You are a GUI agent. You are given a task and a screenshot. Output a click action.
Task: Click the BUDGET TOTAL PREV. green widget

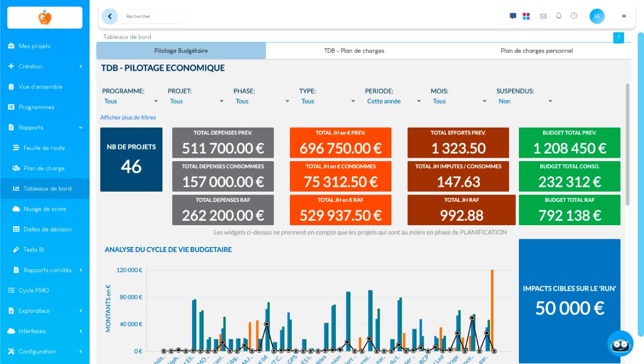tap(569, 143)
